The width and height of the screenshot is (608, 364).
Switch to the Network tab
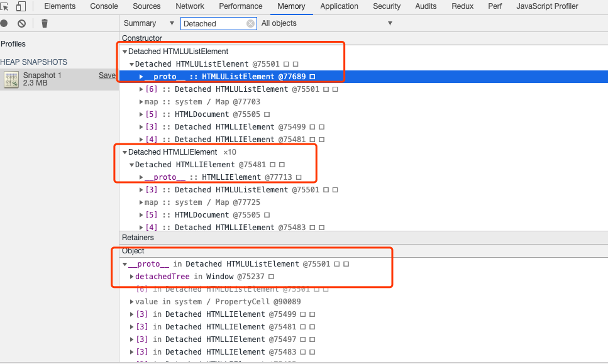189,6
